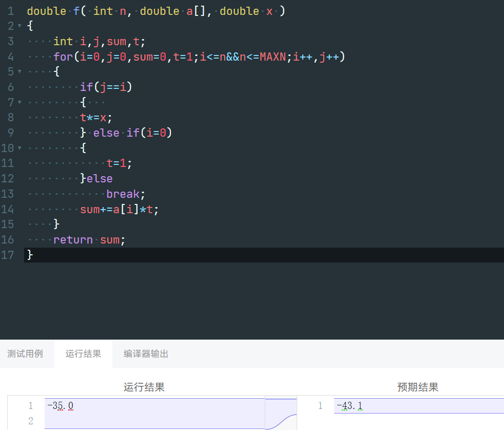Select the expected value -43.1
The height and width of the screenshot is (430, 504).
pyautogui.click(x=351, y=405)
